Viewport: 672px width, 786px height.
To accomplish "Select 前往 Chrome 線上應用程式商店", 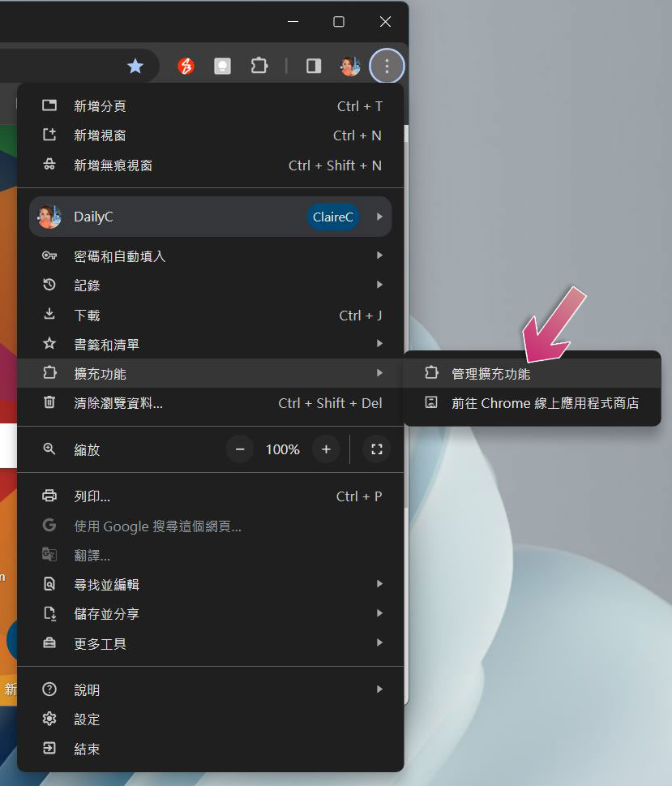I will 545,403.
